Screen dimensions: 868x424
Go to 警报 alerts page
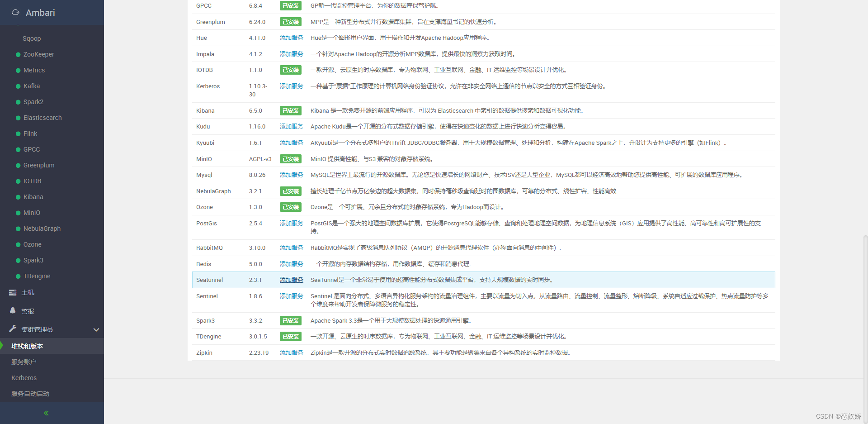coord(28,311)
